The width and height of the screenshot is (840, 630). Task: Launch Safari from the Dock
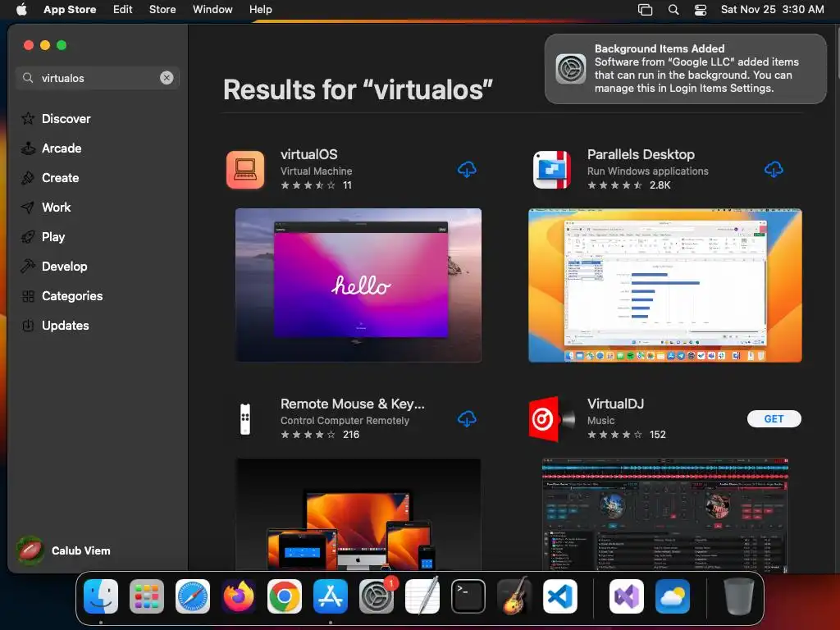point(193,596)
